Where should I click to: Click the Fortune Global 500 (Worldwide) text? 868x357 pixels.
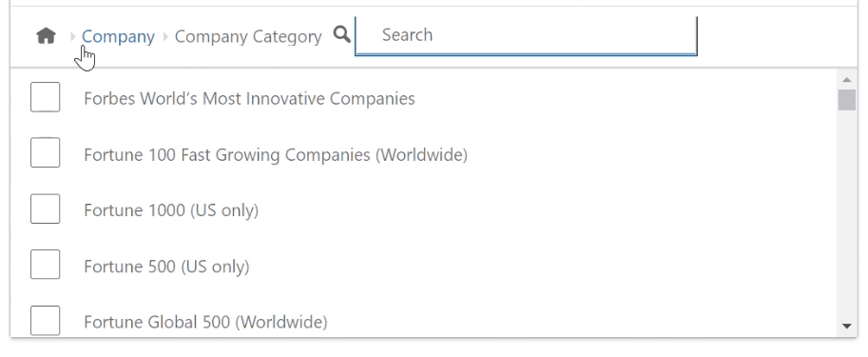tap(205, 322)
